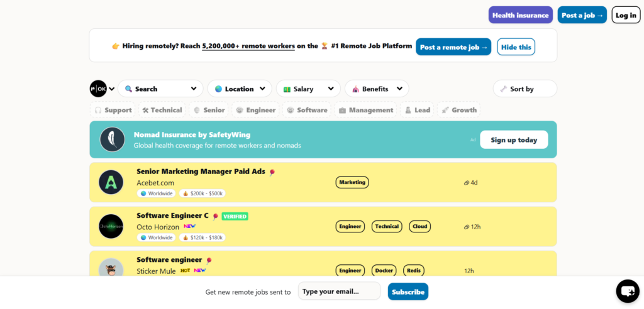Click the link icon next to 12h Octo Horizon
644x309 pixels.
click(467, 227)
